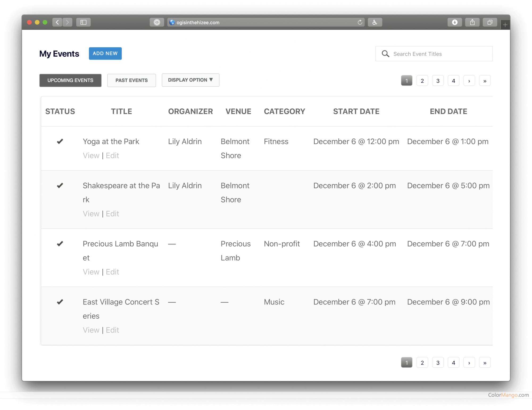Jump to last page using bottom » arrow
The image size is (532, 410).
[x=485, y=363]
